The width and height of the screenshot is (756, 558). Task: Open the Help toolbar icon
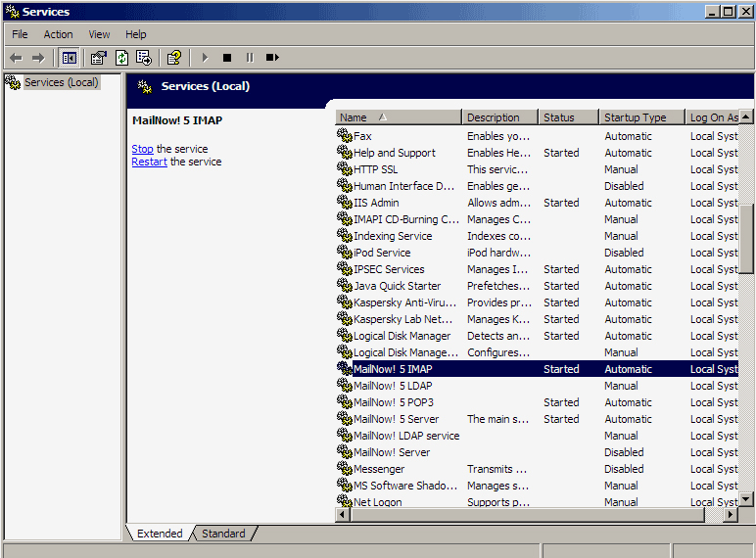(174, 59)
